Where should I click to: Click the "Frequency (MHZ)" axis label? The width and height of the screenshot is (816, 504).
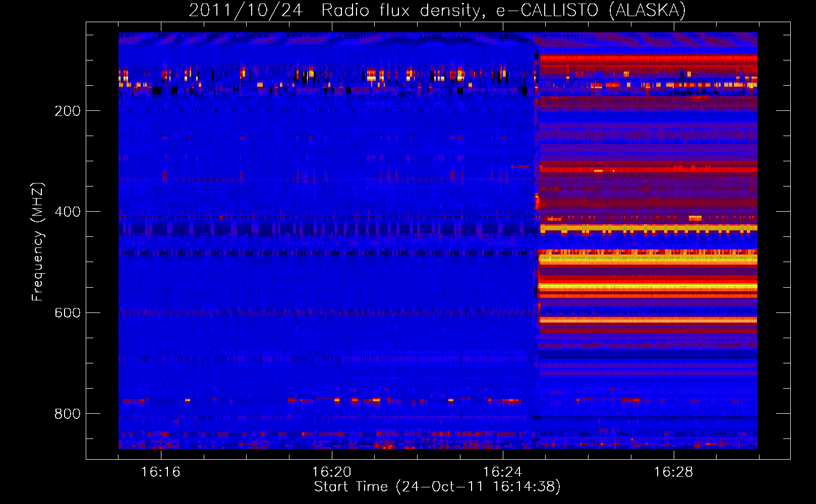[x=37, y=242]
